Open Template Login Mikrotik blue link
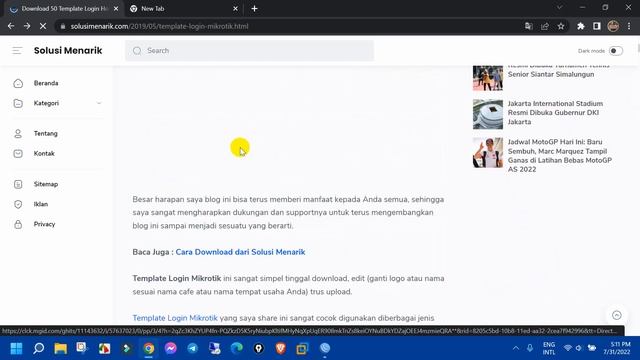The height and width of the screenshot is (360, 640). 175,318
